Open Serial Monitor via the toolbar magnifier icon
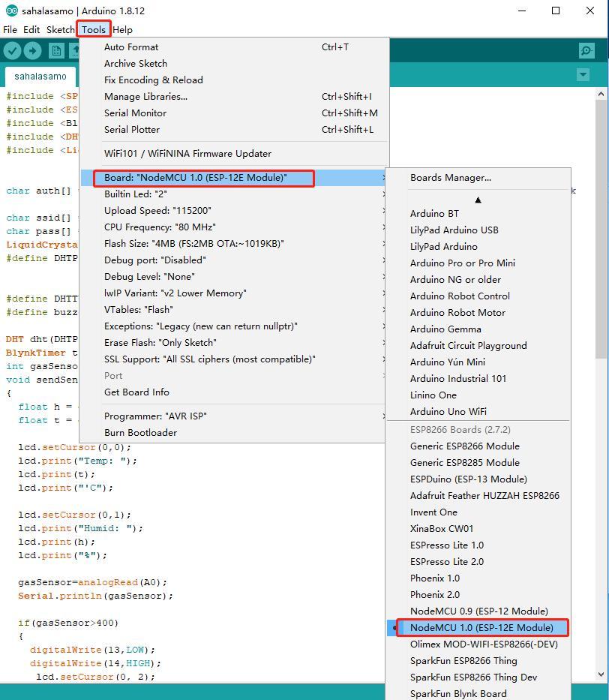Image resolution: width=609 pixels, height=700 pixels. pos(586,51)
